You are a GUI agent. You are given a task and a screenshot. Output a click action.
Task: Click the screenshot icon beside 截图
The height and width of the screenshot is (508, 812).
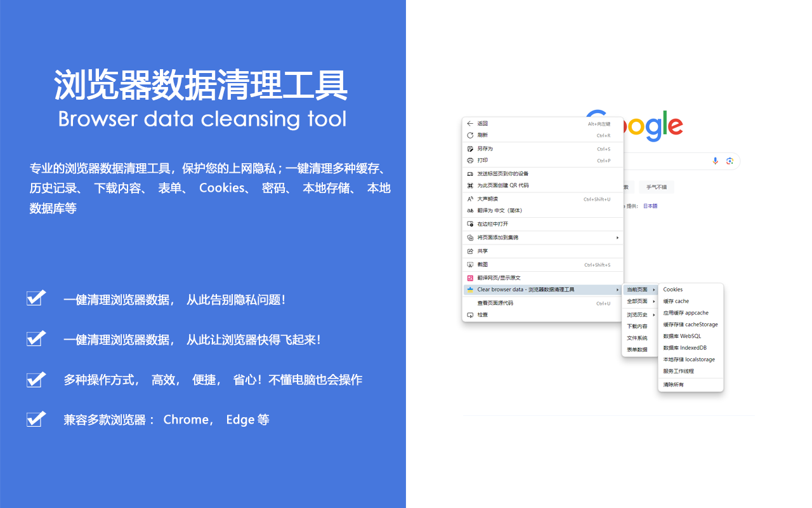click(470, 264)
